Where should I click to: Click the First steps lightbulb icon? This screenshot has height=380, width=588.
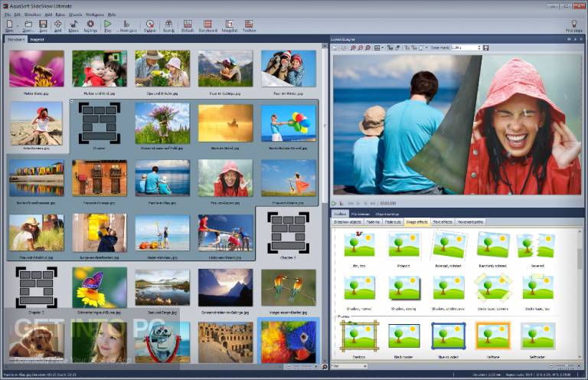click(574, 25)
